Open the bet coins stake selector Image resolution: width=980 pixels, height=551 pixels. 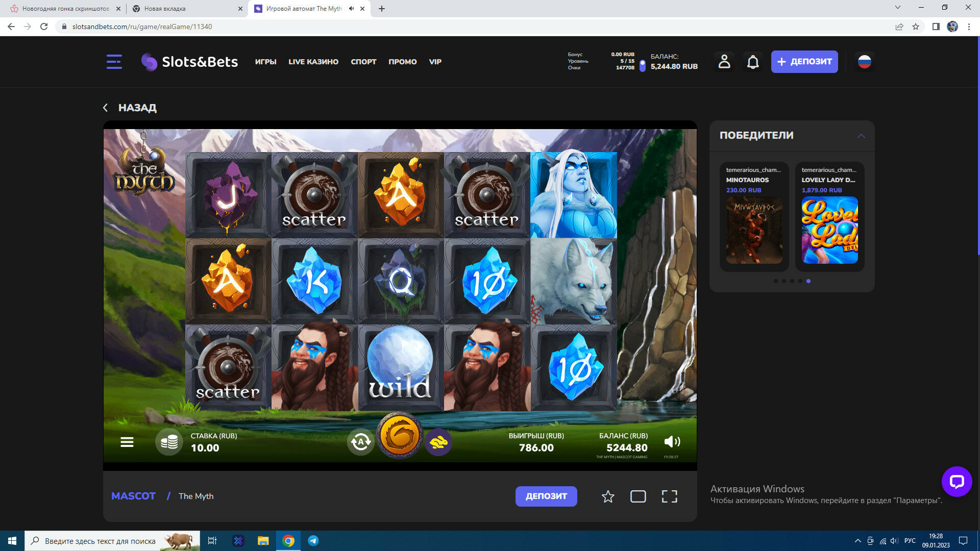coord(169,442)
